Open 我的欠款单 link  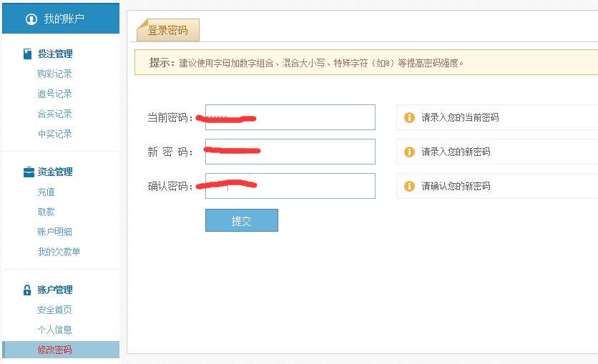59,252
